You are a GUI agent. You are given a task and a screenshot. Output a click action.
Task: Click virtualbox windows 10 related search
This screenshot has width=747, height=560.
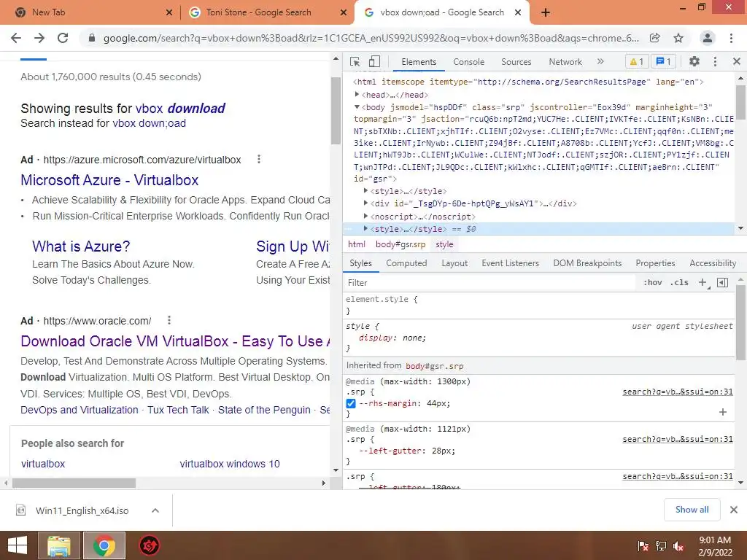tap(230, 463)
